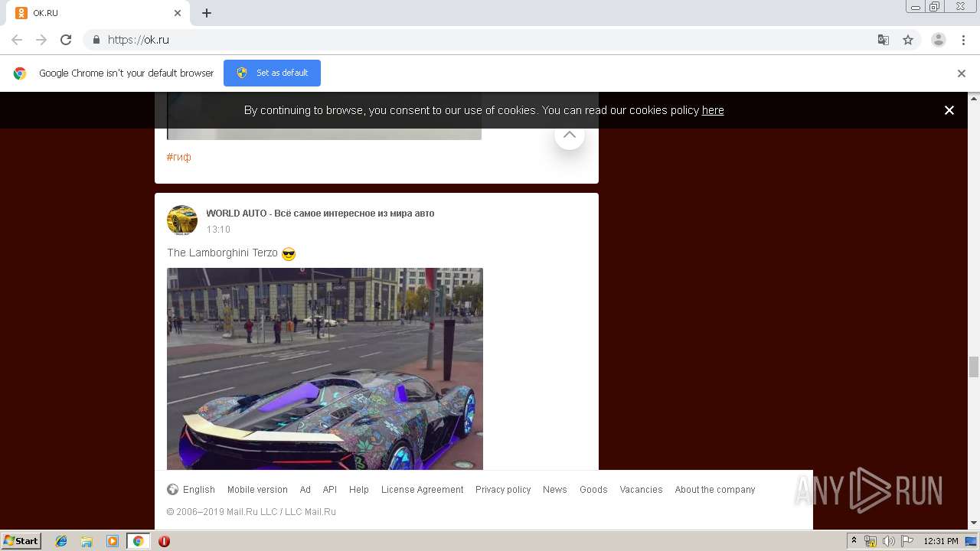
Task: Click the scrollbar down arrow
Action: (974, 523)
